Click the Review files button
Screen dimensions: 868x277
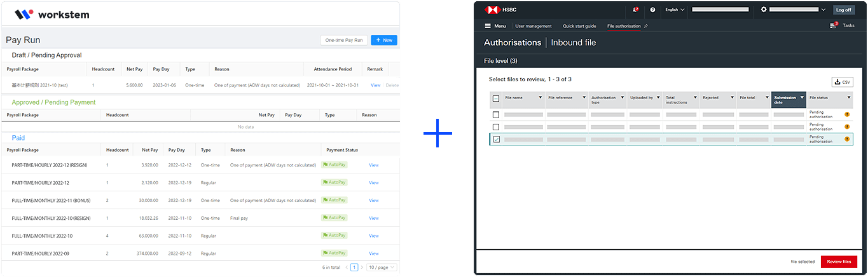pyautogui.click(x=839, y=261)
